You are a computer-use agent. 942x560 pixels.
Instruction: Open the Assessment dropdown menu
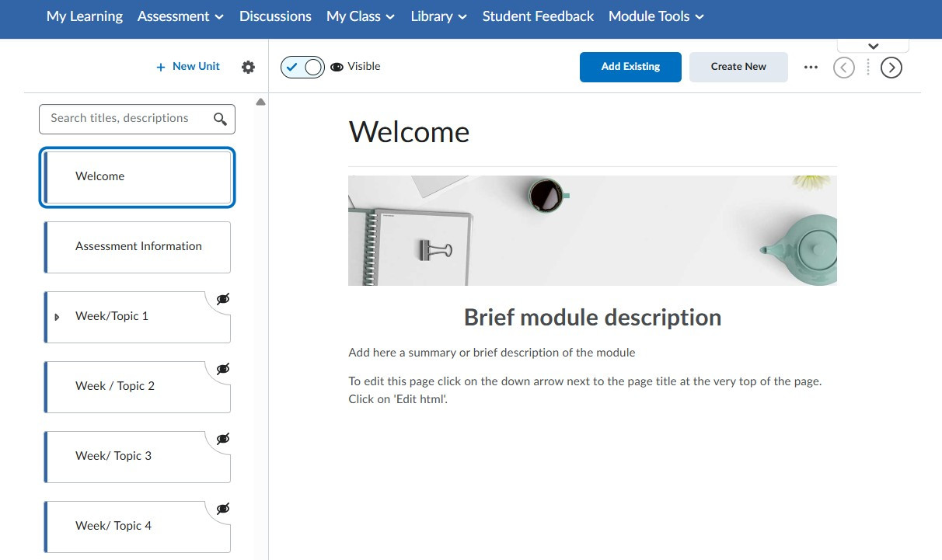180,16
